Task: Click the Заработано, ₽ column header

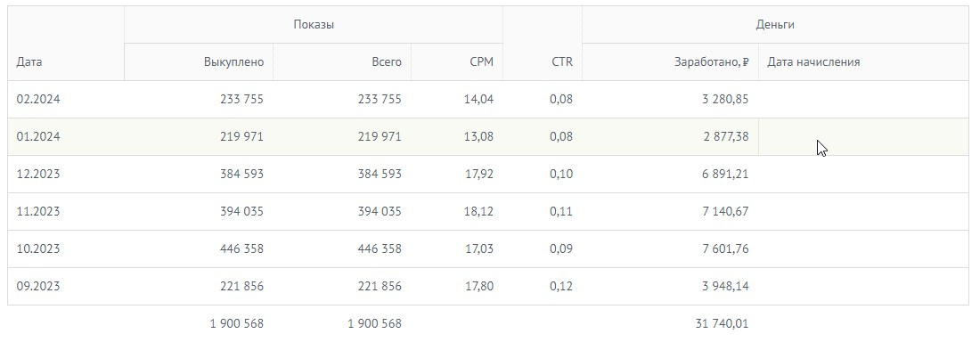Action: (711, 61)
